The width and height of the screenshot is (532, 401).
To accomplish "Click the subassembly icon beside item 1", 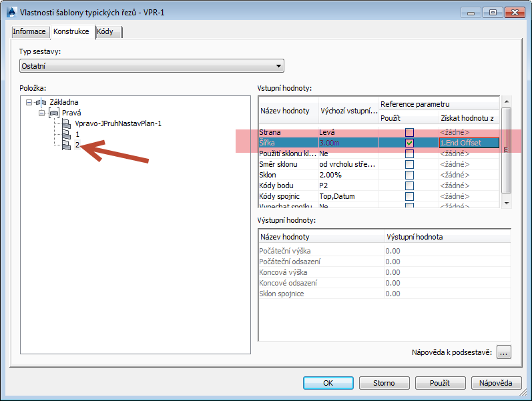I will (66, 135).
